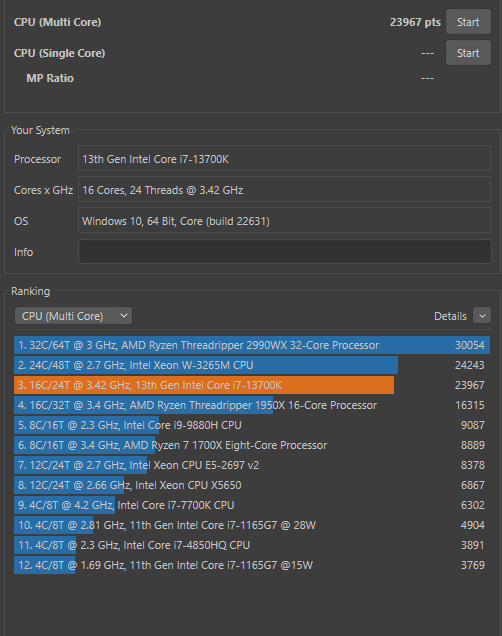
Task: Click the 23967 pts multi core score
Action: tap(415, 22)
